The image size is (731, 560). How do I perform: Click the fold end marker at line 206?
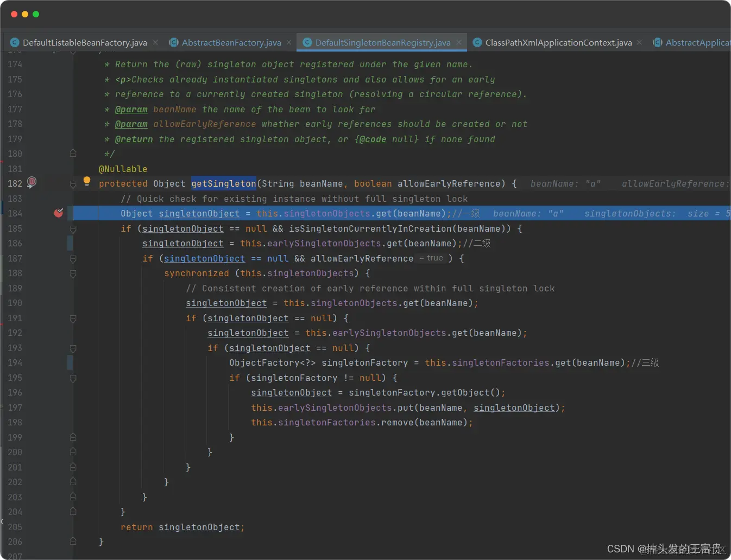(73, 542)
